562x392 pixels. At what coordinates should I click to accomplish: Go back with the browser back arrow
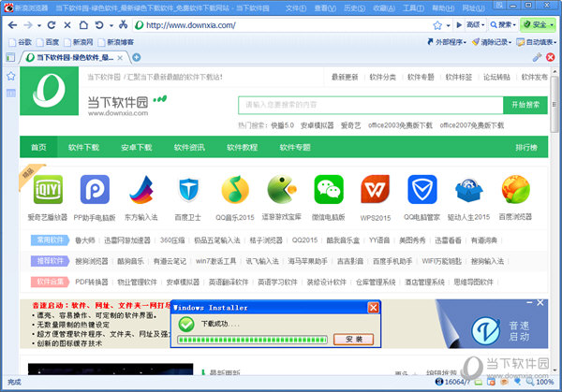tap(12, 25)
